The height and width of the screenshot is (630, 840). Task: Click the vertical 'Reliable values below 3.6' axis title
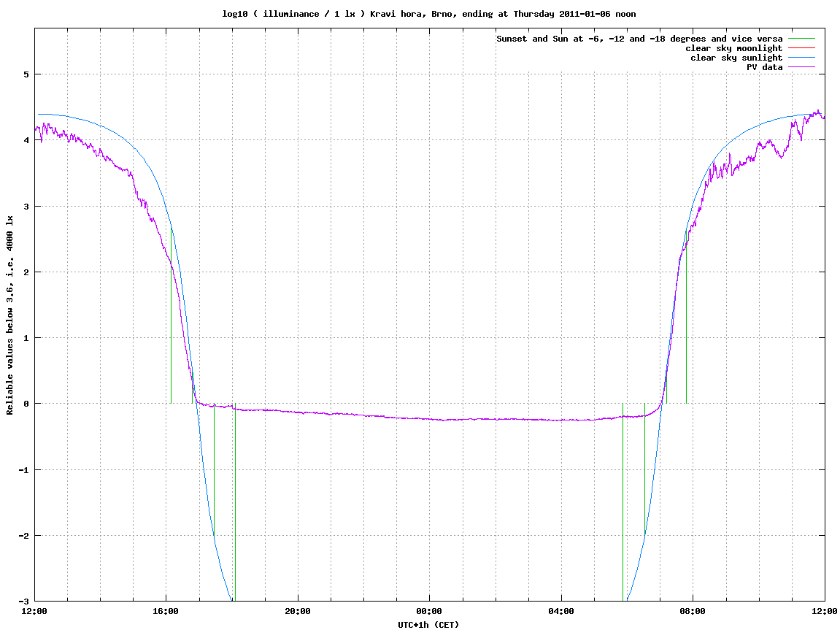pos(9,315)
